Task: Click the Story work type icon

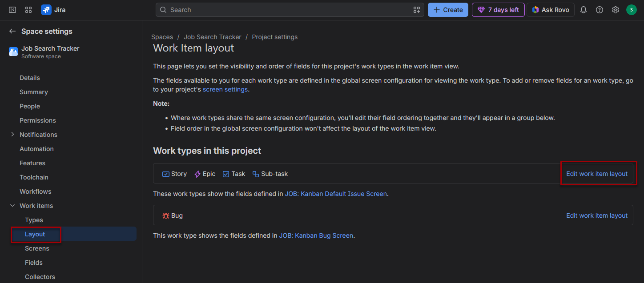Action: coord(166,174)
